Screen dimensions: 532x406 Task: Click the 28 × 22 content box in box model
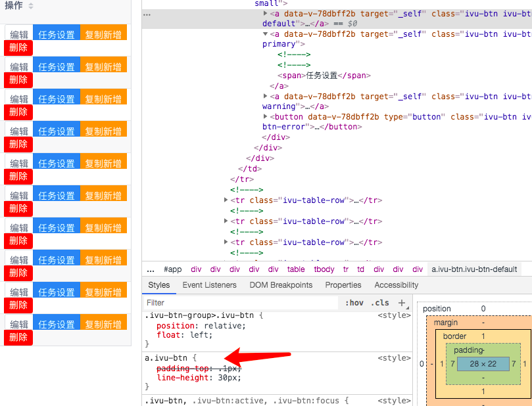483,364
